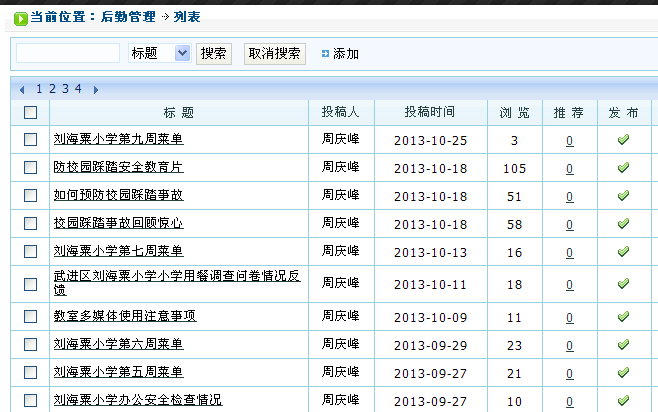Select checkbox for 校园踩踏事故回顾惊心
This screenshot has height=412, width=658.
[30, 224]
